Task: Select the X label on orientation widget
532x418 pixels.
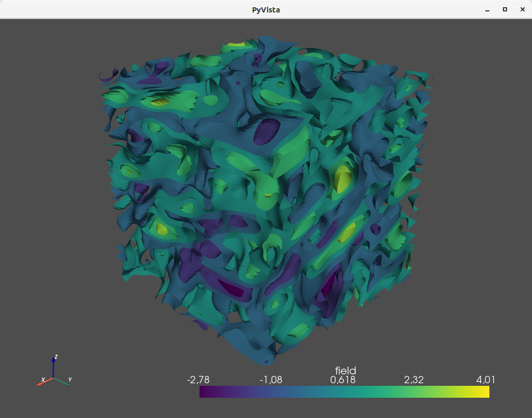Action: click(43, 380)
